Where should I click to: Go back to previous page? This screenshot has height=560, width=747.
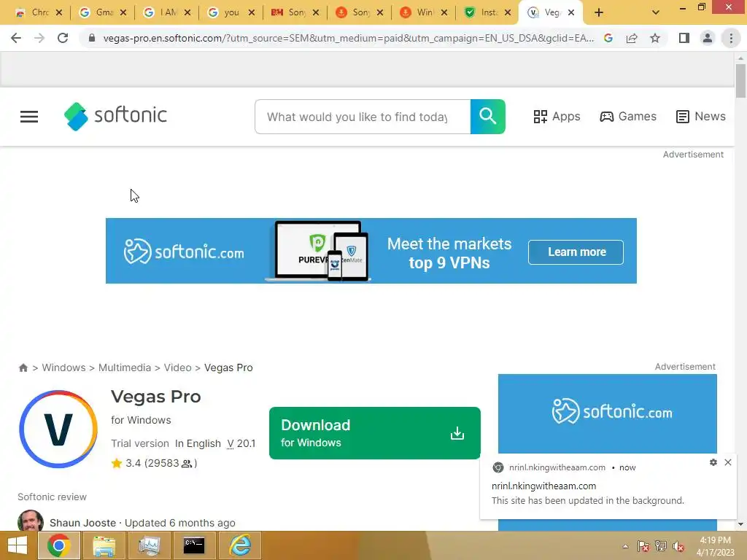[16, 38]
